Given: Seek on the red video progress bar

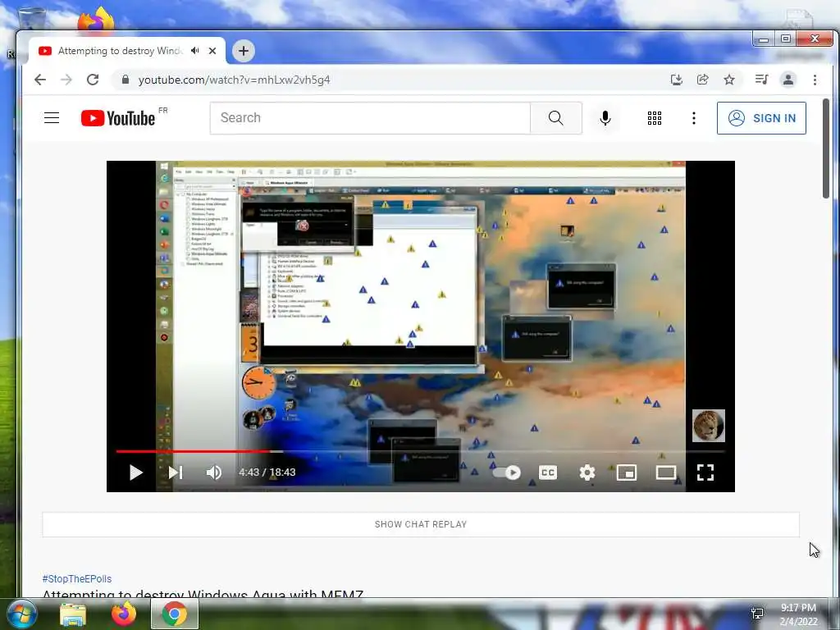Looking at the screenshot, I should [194, 452].
